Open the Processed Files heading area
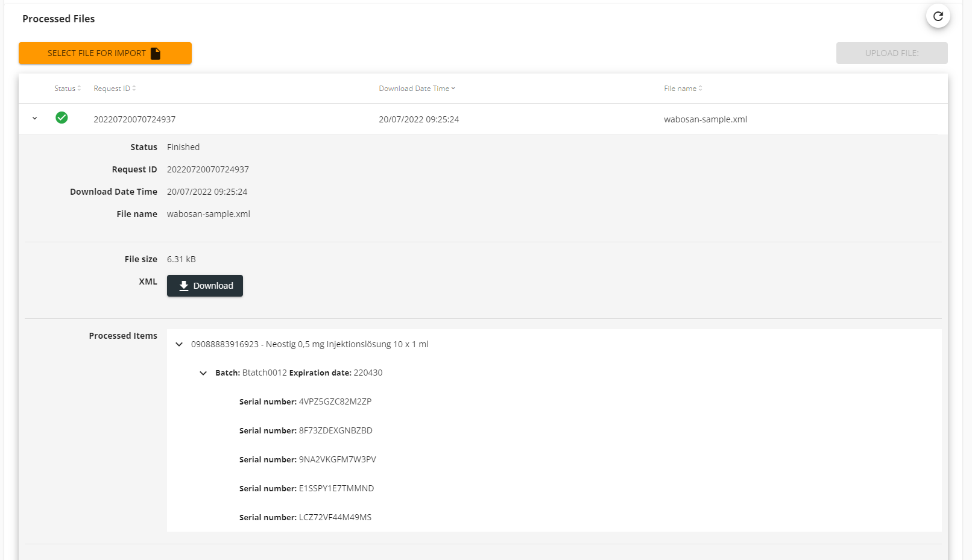 pyautogui.click(x=58, y=19)
